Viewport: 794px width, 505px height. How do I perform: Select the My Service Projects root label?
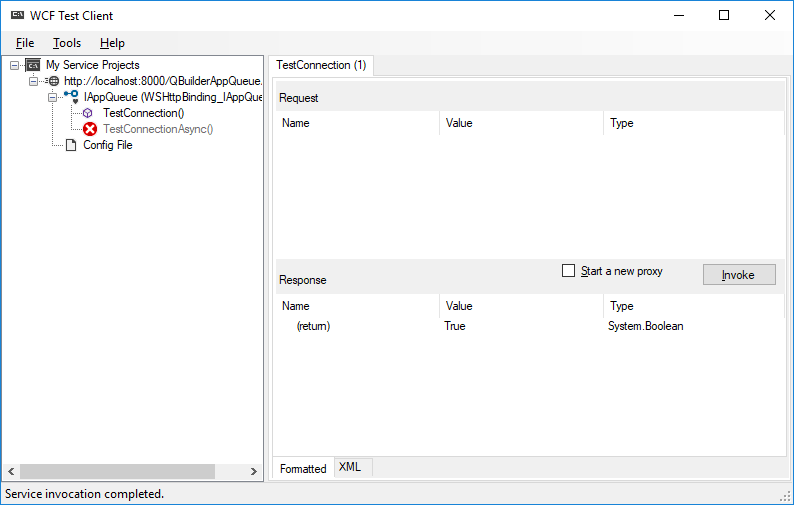tap(93, 65)
